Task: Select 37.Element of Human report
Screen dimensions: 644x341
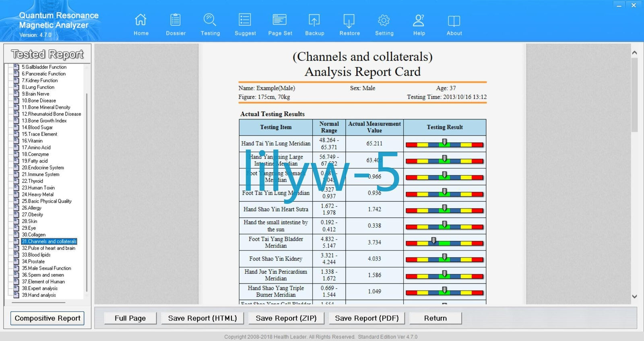Action: point(43,282)
